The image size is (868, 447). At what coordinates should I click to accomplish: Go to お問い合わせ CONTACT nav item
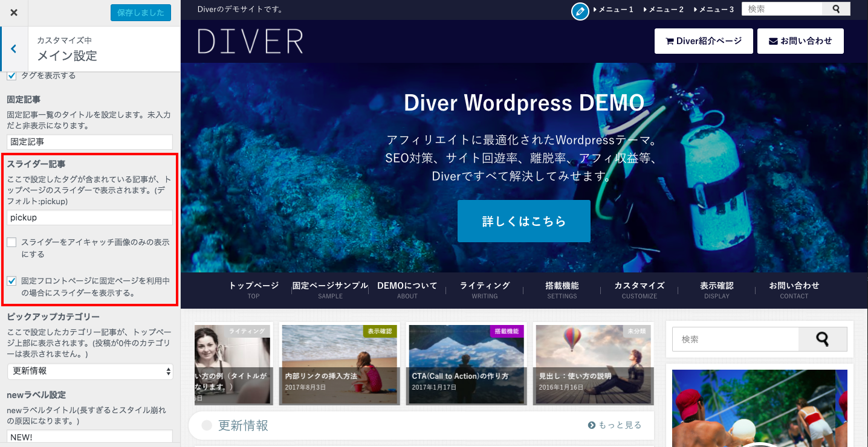tap(794, 290)
